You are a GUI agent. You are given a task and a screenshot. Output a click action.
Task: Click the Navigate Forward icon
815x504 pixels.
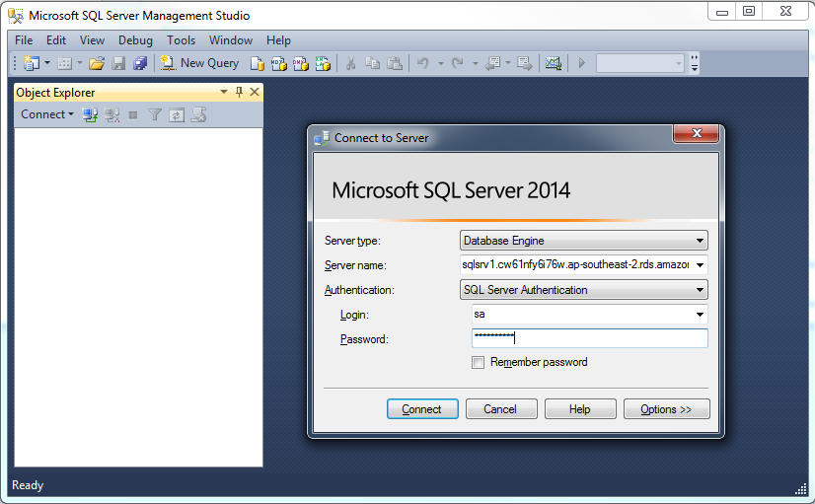tap(525, 63)
